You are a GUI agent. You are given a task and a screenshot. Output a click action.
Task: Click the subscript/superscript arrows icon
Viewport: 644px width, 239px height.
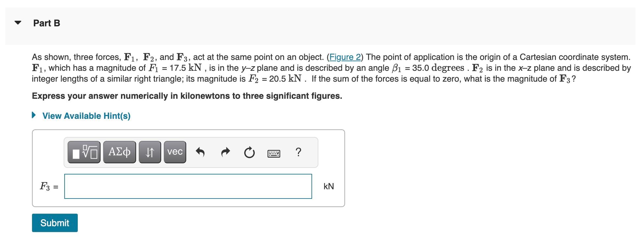[150, 152]
